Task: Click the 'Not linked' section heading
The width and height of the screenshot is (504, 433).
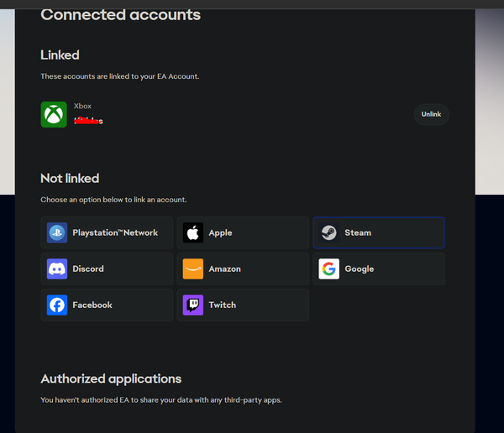Action: click(x=70, y=178)
